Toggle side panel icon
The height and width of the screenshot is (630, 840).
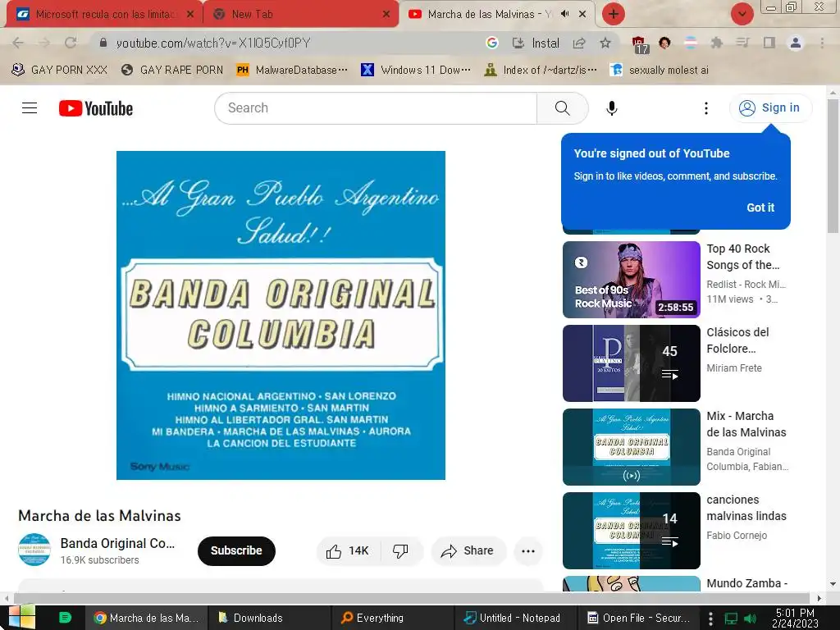769,43
